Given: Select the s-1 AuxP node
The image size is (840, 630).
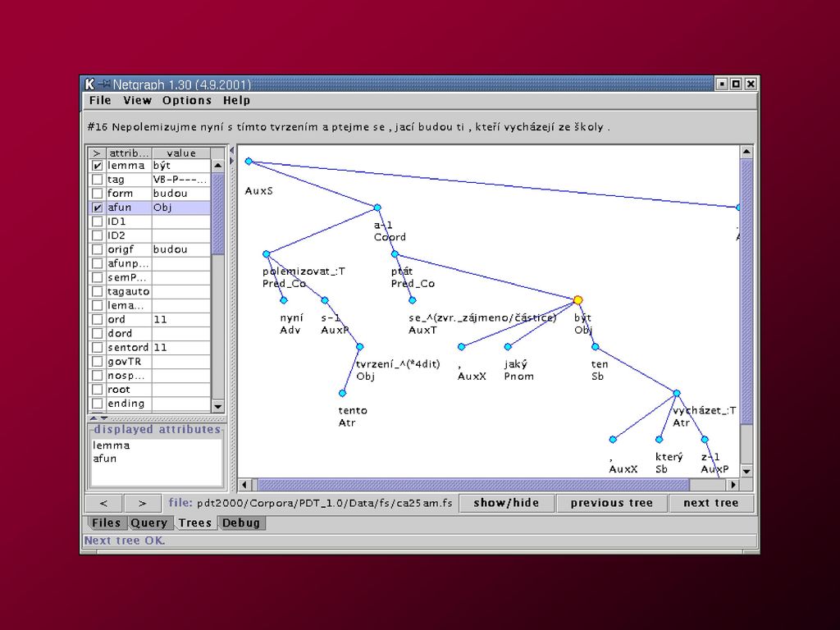Looking at the screenshot, I should coord(325,300).
